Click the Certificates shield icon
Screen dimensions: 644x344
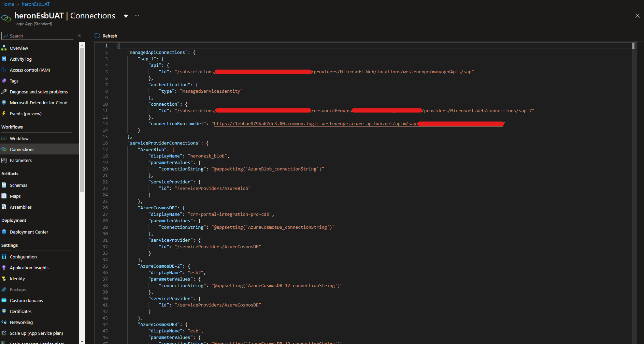(4, 311)
